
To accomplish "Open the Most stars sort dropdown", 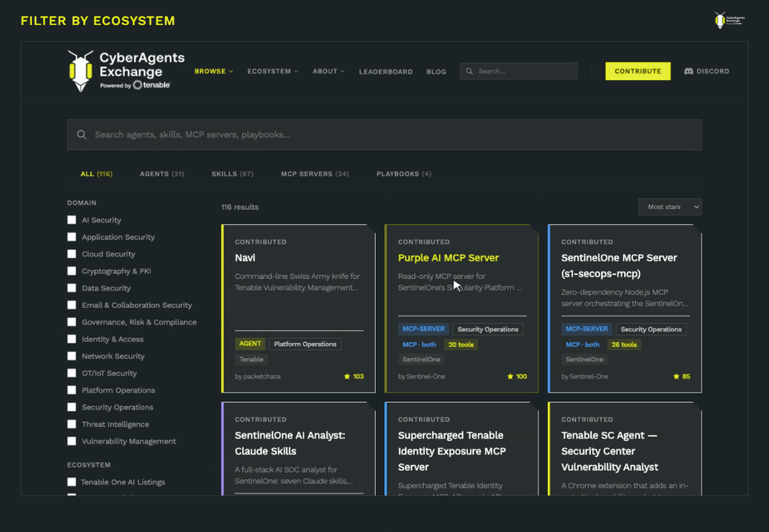I will point(670,207).
